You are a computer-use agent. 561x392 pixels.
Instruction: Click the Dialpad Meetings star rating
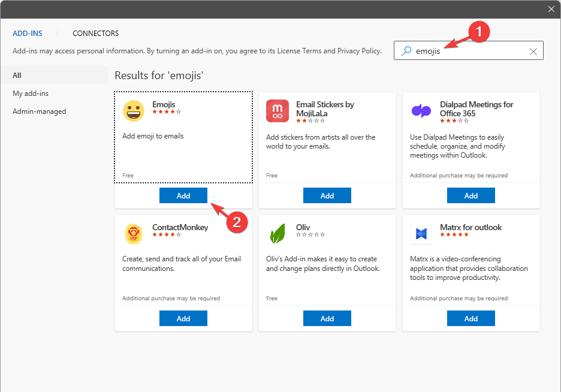(x=454, y=120)
